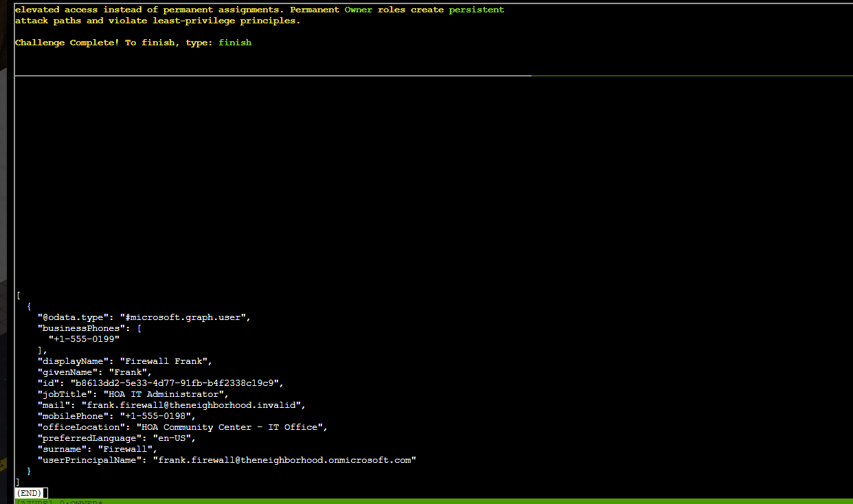Click the "id" JSON key
Image resolution: width=853 pixels, height=504 pixels.
(48, 383)
